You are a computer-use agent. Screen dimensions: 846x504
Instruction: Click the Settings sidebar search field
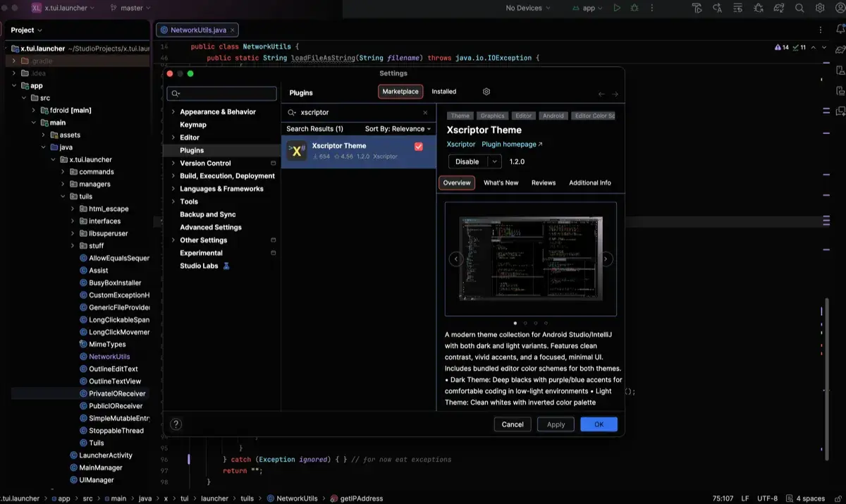coord(221,94)
